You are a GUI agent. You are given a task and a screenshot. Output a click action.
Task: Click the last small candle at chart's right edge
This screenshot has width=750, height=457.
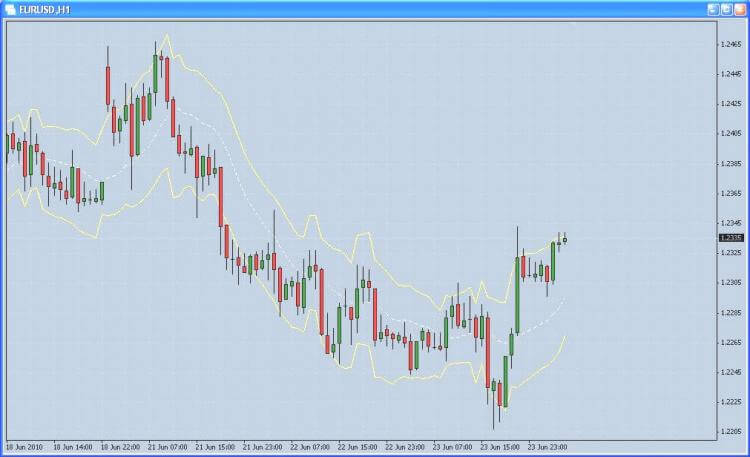point(565,239)
